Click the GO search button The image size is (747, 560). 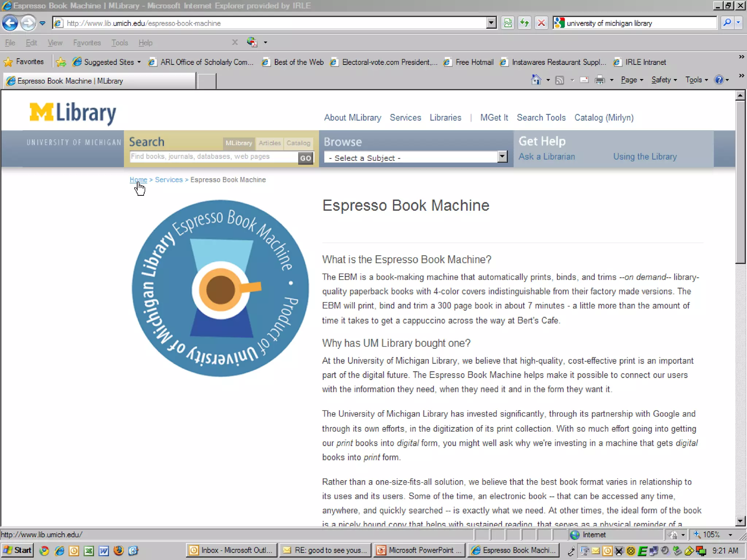pos(306,158)
